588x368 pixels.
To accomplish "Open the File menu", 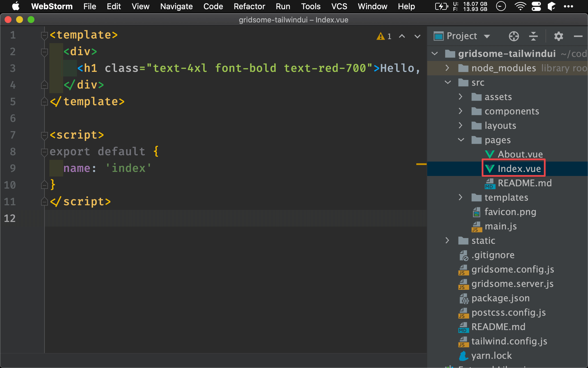I will click(90, 6).
